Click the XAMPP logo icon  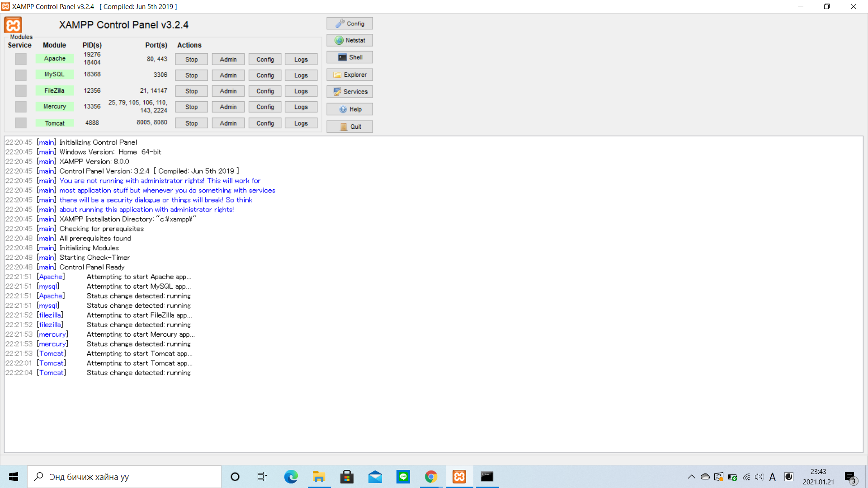(13, 25)
